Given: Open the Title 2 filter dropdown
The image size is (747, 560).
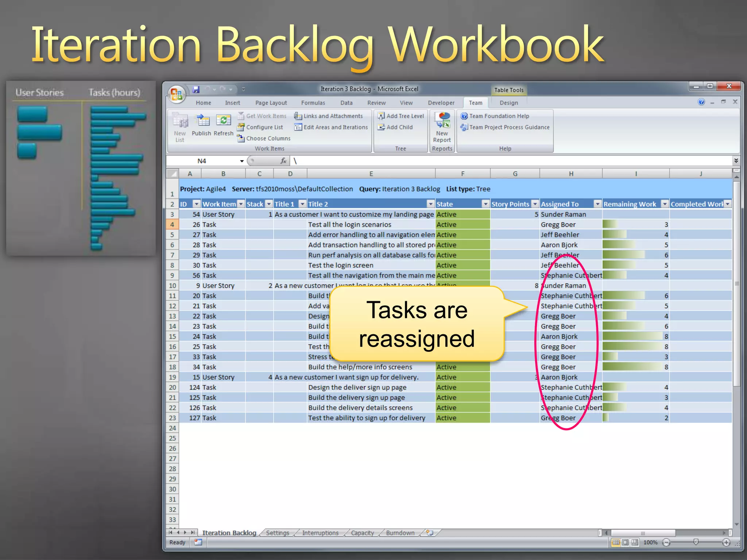Looking at the screenshot, I should click(x=431, y=204).
